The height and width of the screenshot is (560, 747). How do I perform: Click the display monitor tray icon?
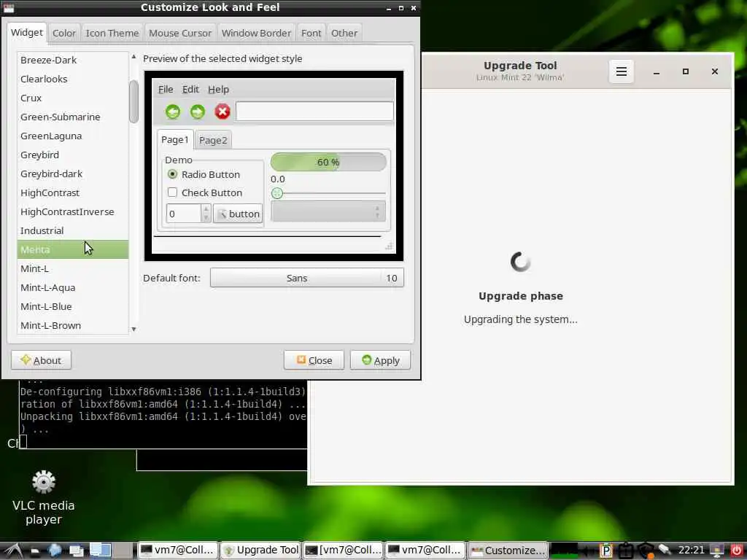click(x=717, y=551)
